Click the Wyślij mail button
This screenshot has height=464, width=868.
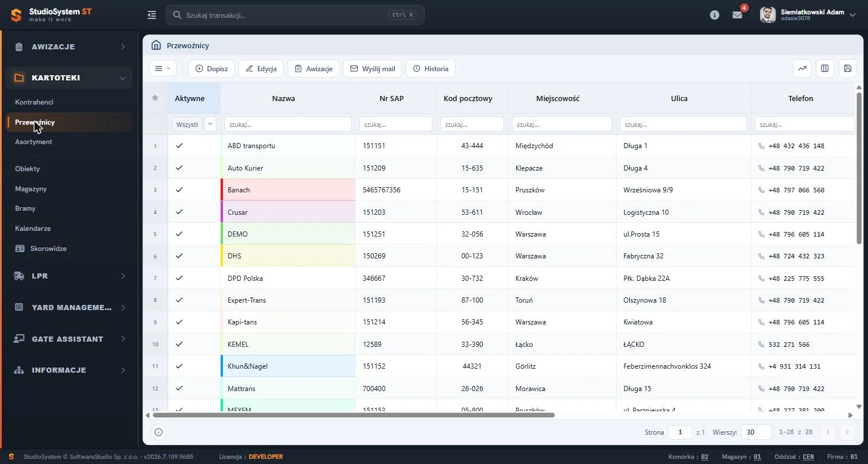pyautogui.click(x=372, y=68)
